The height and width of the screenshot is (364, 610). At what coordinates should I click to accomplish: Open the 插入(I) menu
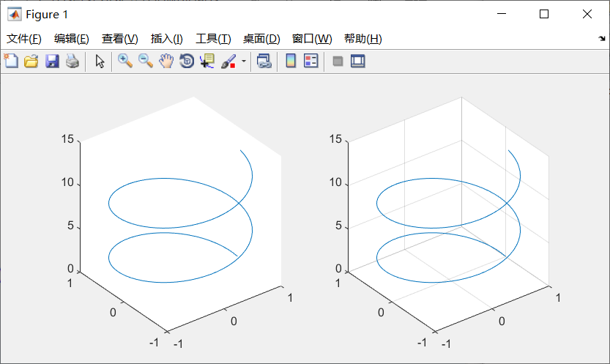point(166,39)
